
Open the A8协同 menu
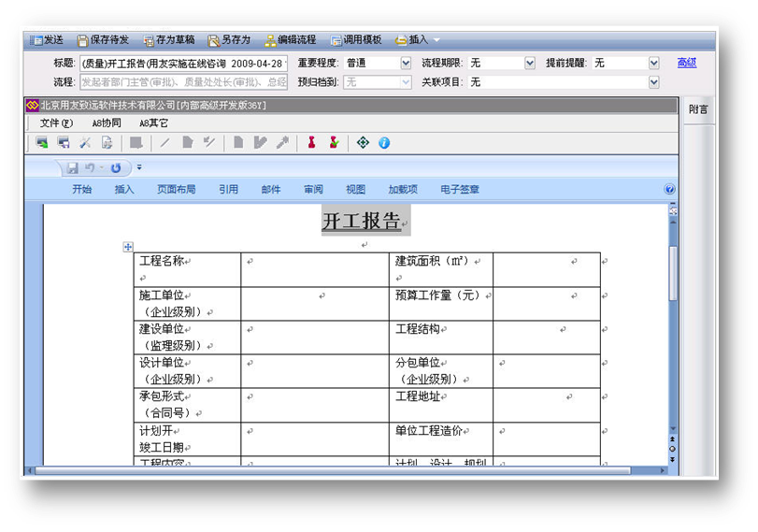click(x=107, y=122)
